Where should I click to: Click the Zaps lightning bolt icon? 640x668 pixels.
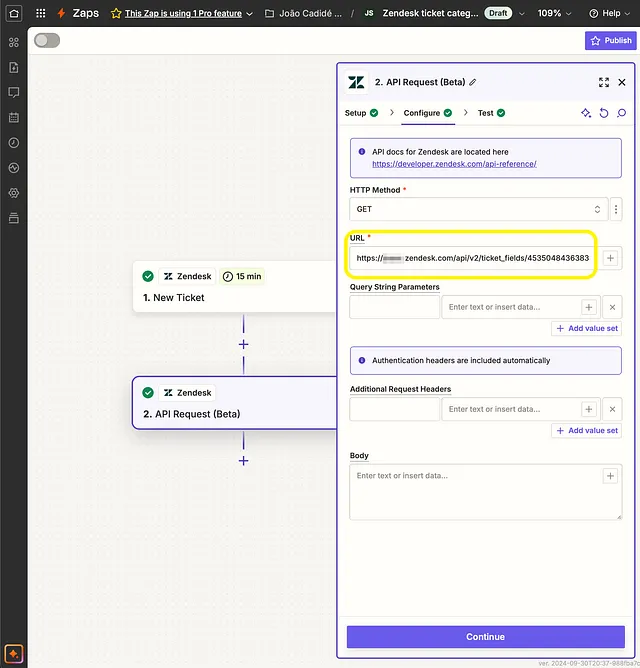(61, 13)
